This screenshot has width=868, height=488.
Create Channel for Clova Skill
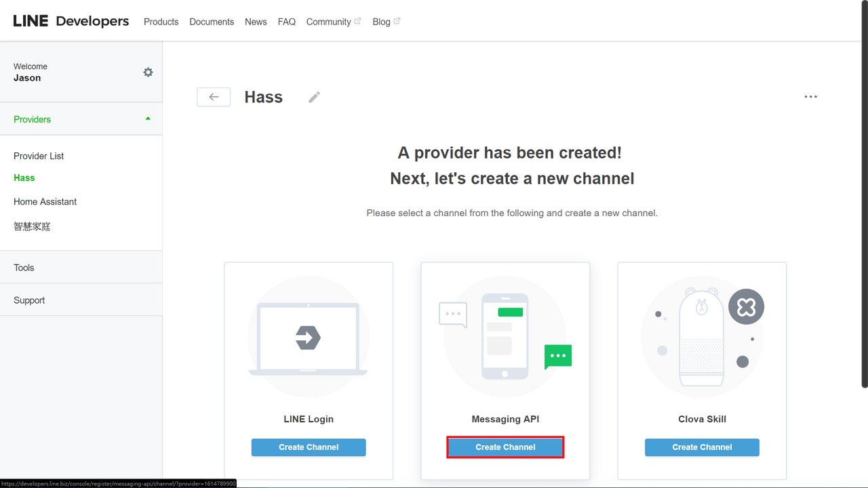click(702, 447)
